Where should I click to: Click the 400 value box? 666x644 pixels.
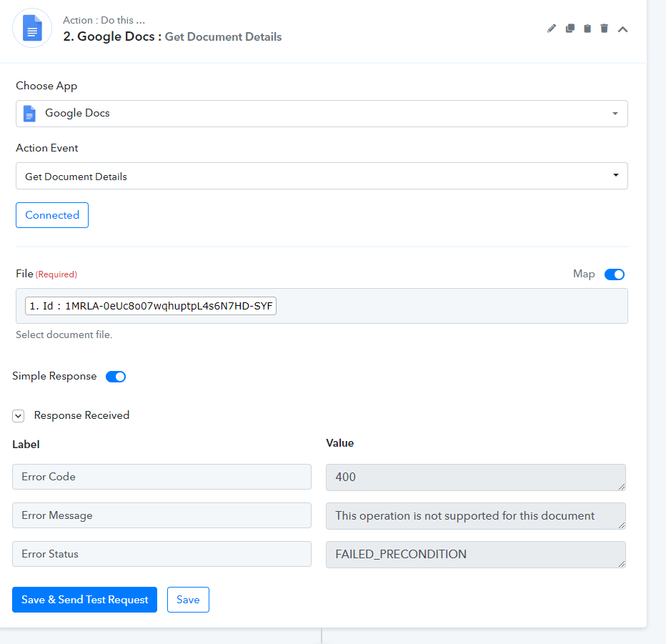(476, 477)
